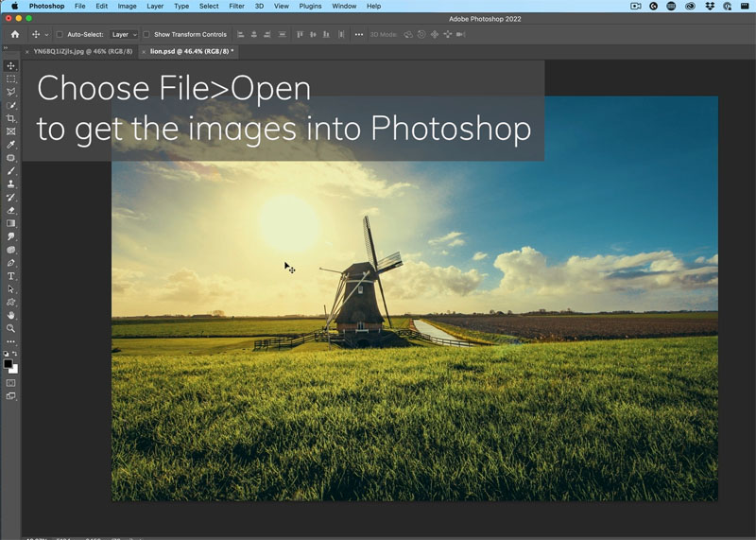Select the Hand tool
This screenshot has width=756, height=540.
[x=10, y=315]
